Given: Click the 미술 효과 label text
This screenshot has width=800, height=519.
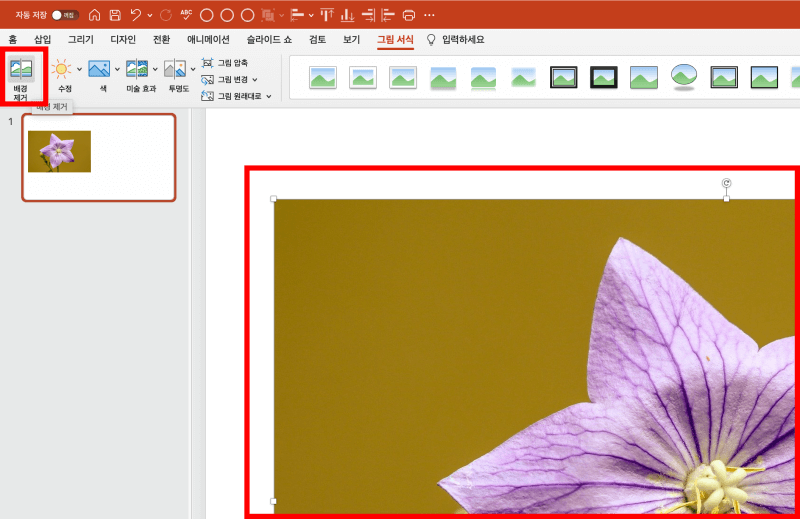Looking at the screenshot, I should click(x=141, y=89).
